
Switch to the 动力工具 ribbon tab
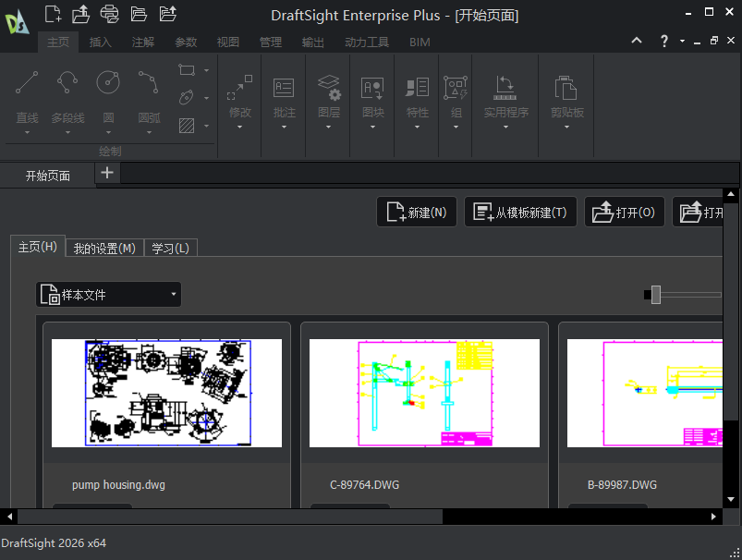(x=367, y=43)
